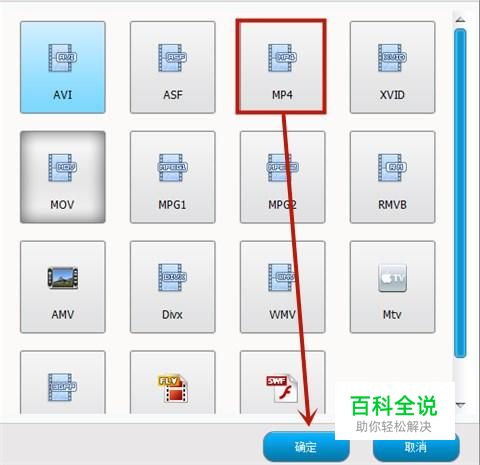Select the WMV format tile
Viewport: 480px width, 465px height.
click(282, 287)
